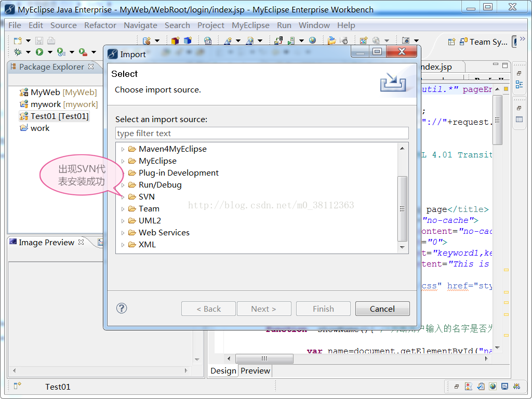Click the import source list scrollbar thumb
Image resolution: width=532 pixels, height=399 pixels.
(402, 209)
